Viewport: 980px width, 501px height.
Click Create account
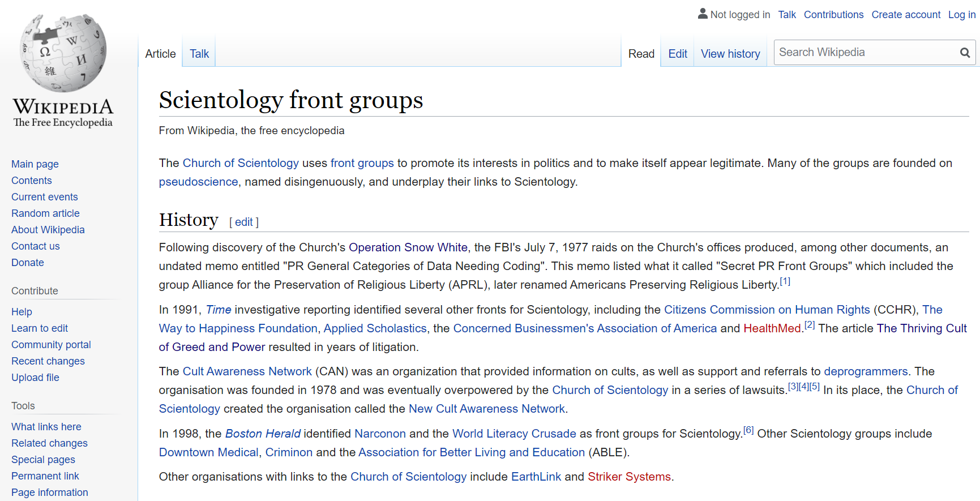click(906, 15)
